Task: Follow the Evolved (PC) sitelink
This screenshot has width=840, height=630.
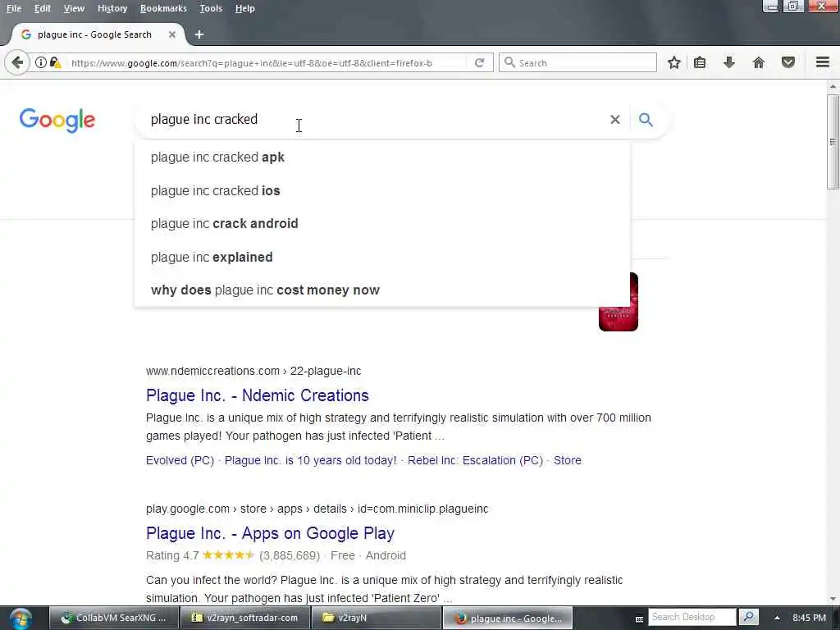Action: click(x=180, y=460)
